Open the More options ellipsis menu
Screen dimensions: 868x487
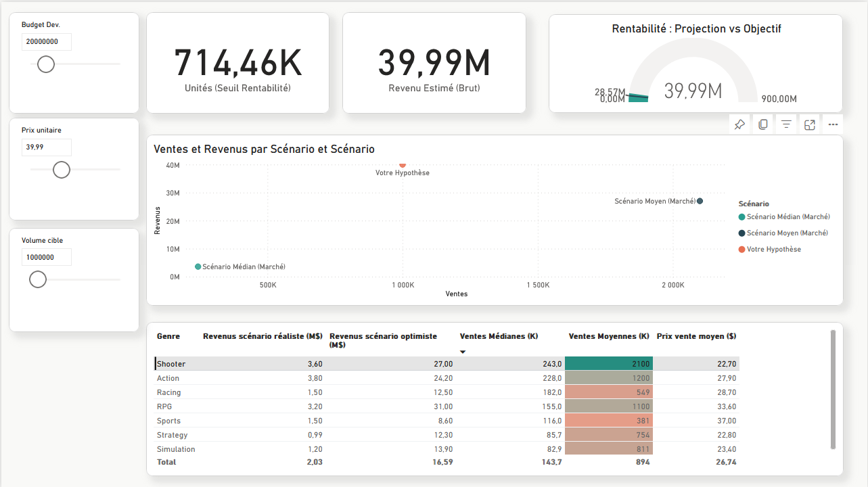833,124
